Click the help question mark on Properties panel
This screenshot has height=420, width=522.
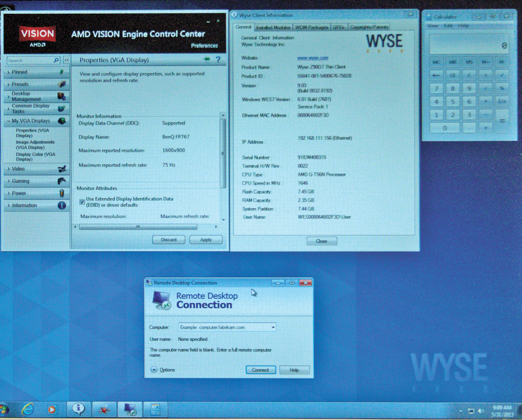tap(218, 60)
